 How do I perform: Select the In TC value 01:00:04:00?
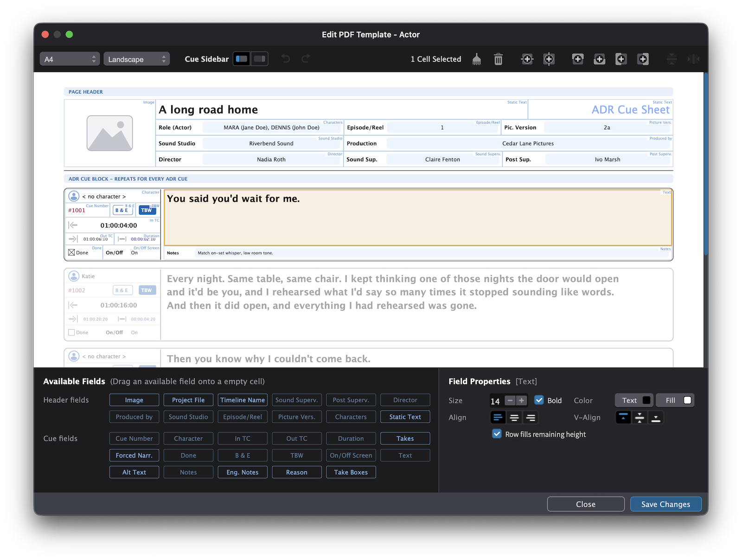(119, 225)
